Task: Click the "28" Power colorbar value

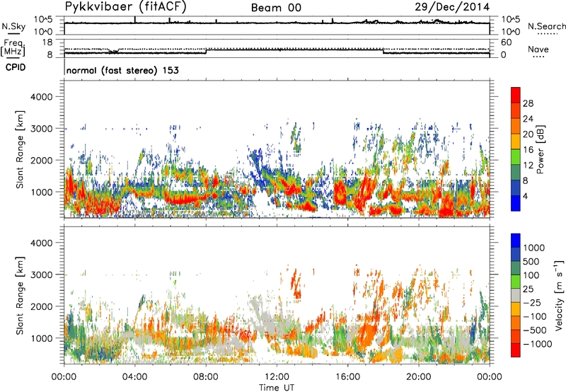Action: click(528, 103)
